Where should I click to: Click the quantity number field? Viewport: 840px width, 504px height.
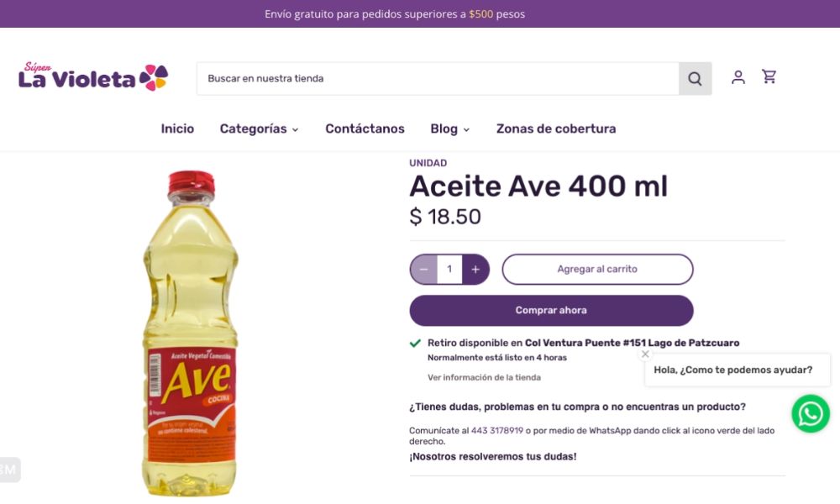pyautogui.click(x=449, y=270)
